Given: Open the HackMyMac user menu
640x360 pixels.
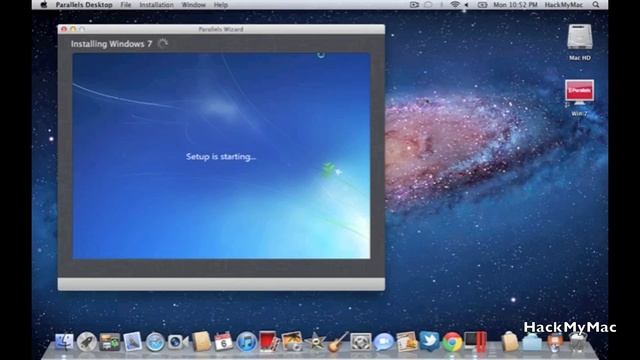Looking at the screenshot, I should 564,5.
